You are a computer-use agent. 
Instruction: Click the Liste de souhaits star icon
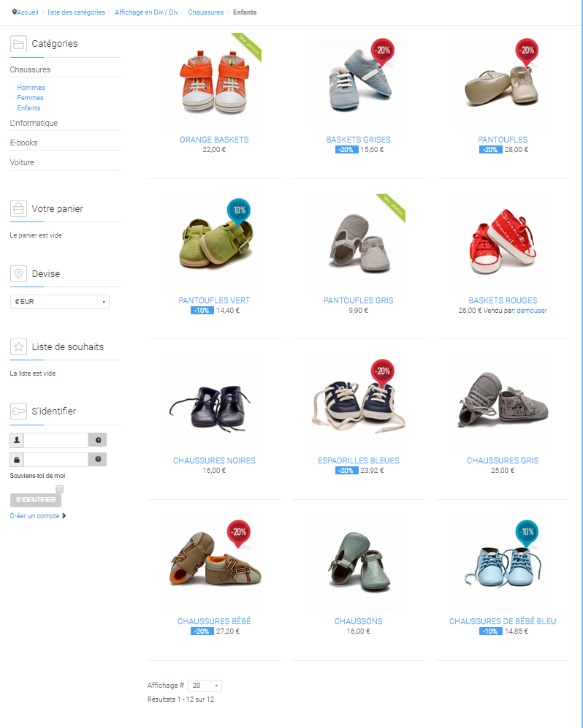pos(18,346)
